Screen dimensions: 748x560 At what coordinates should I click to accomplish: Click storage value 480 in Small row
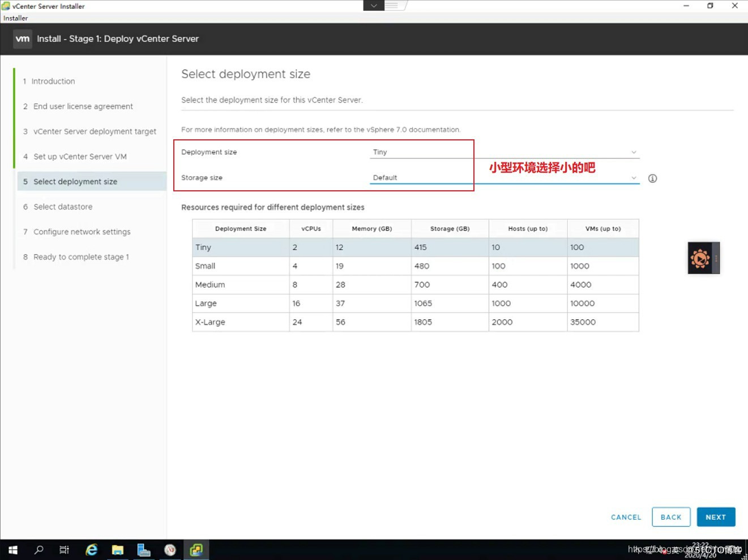pos(422,266)
